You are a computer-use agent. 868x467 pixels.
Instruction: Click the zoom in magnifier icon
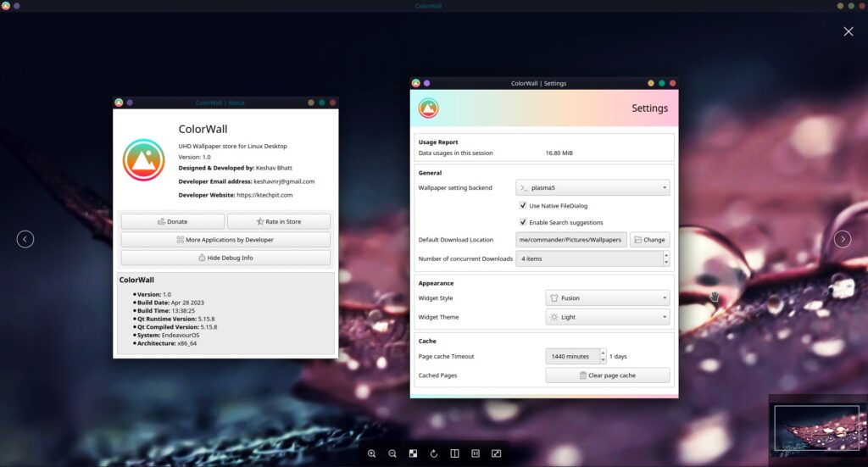tap(371, 453)
